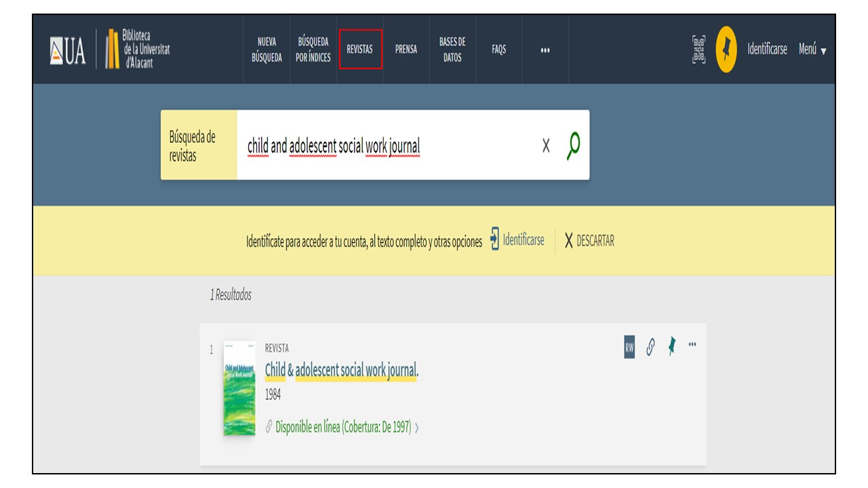The width and height of the screenshot is (868, 488).
Task: Expand Disponible en línea availability details
Action: pos(342,428)
